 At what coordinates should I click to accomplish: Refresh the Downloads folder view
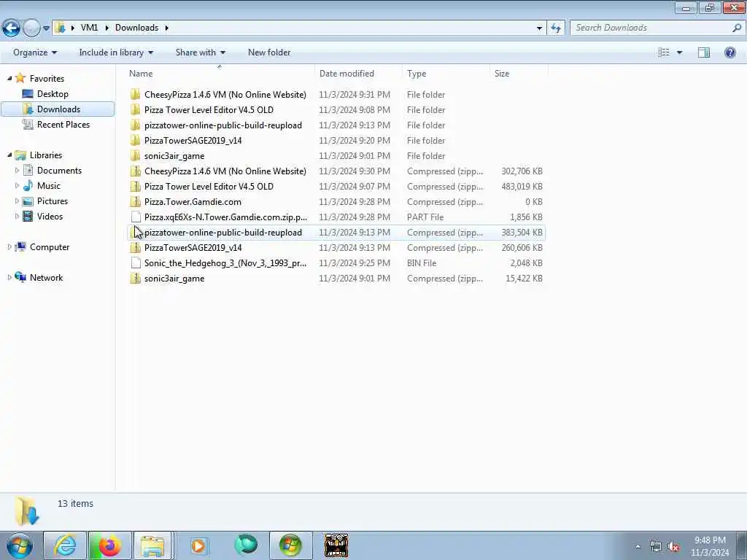(x=555, y=28)
